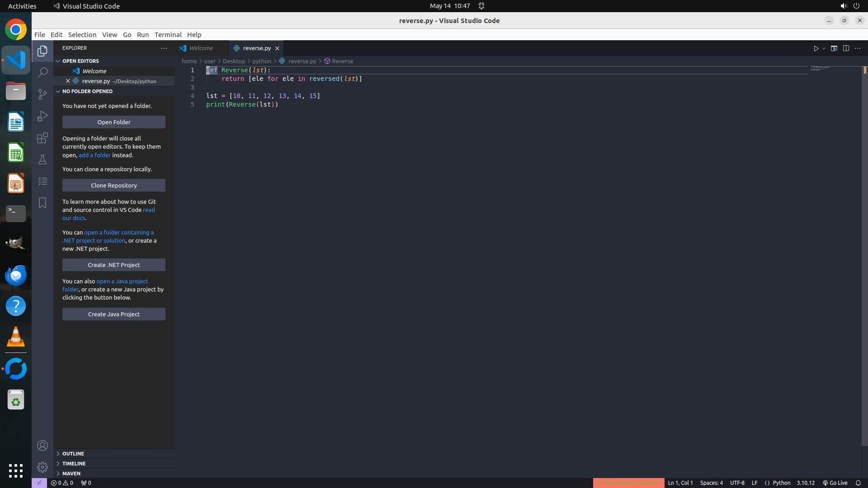Viewport: 868px width, 488px height.
Task: Click the editor minimap overview
Action: 820,68
